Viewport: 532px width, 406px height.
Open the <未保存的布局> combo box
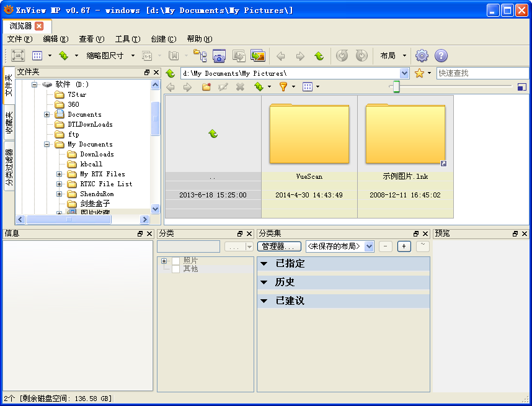pyautogui.click(x=340, y=246)
